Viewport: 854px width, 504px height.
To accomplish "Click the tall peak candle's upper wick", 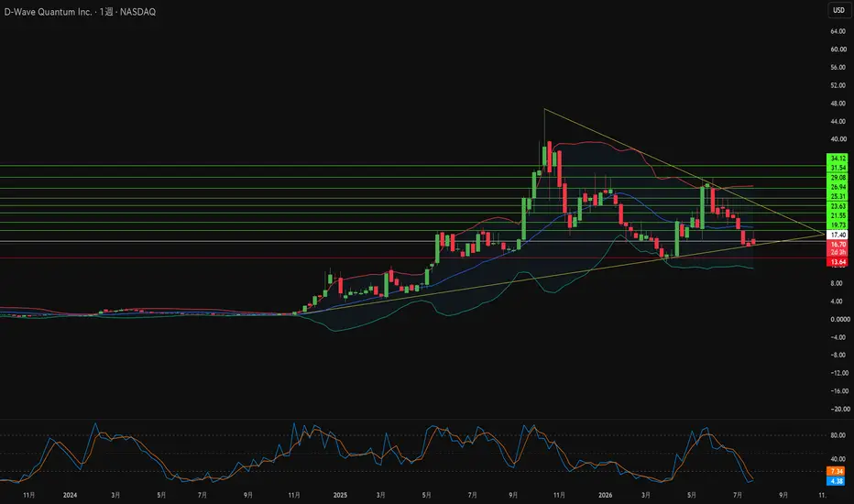I will [x=544, y=126].
